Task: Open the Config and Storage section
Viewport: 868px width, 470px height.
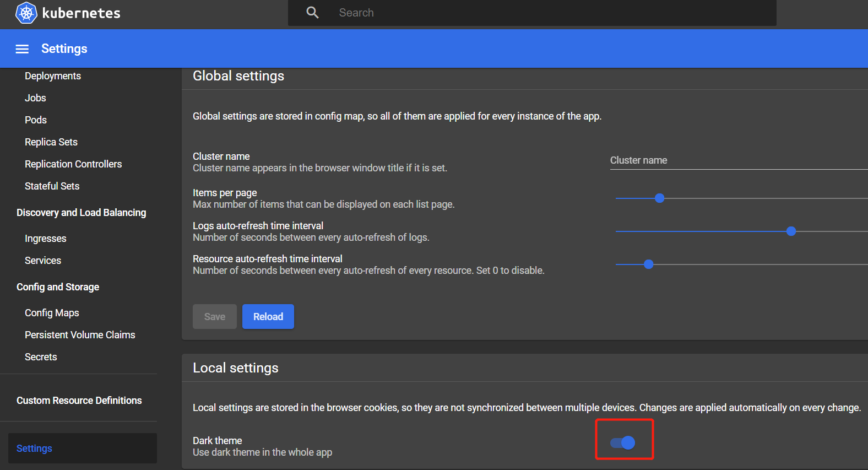Action: click(58, 287)
